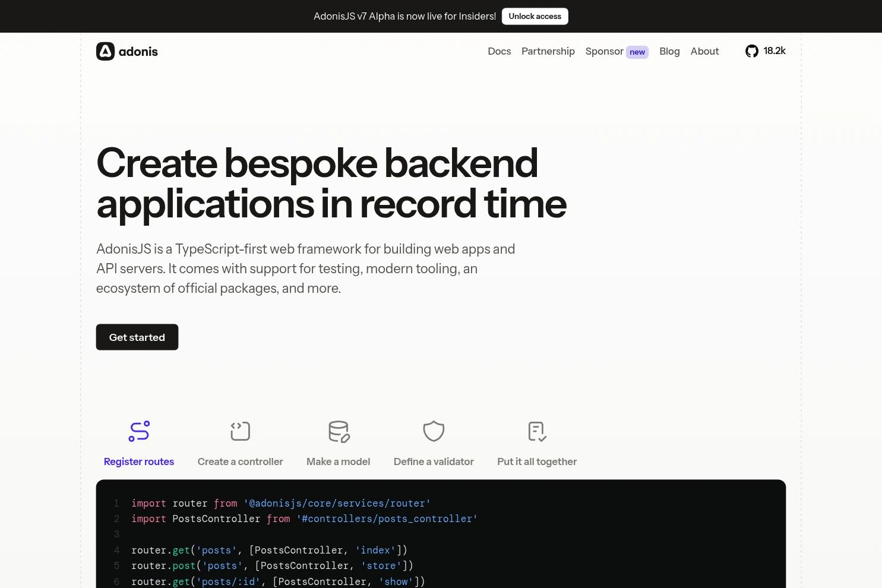Image resolution: width=882 pixels, height=588 pixels.
Task: Click the Unlock access button
Action: tap(535, 16)
